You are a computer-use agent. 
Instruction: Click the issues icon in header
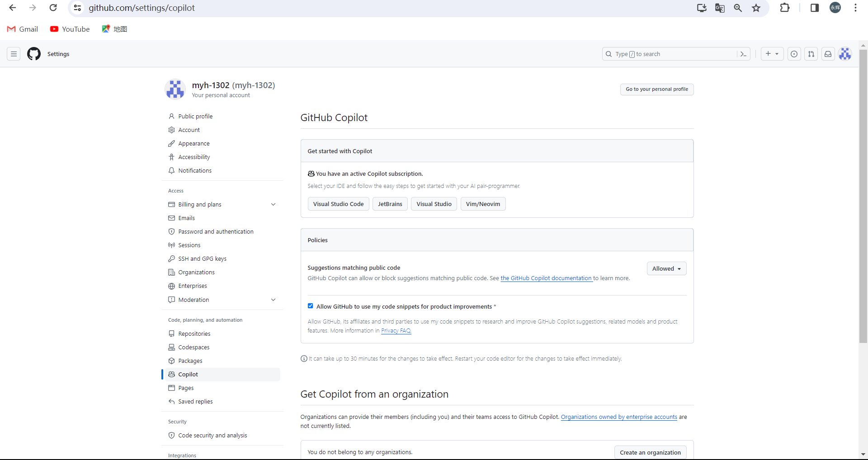click(794, 54)
